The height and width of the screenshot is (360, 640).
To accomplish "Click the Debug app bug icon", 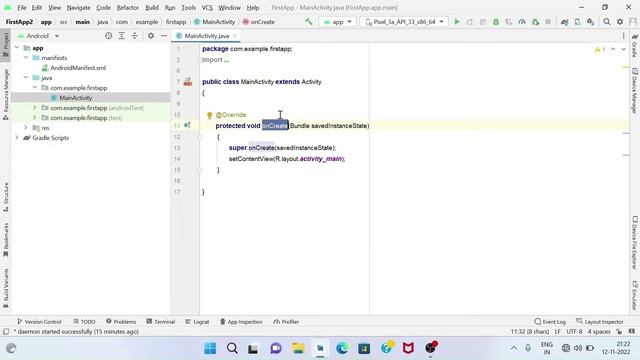I will click(496, 22).
